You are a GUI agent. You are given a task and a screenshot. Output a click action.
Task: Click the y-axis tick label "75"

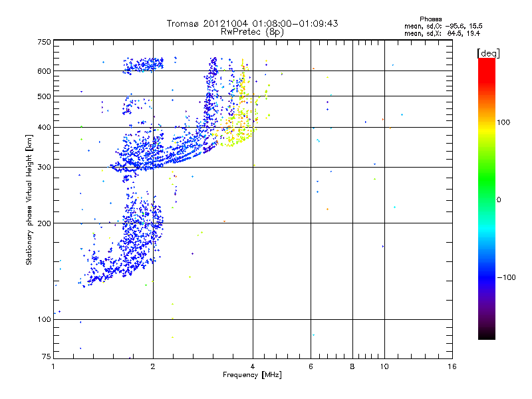tap(46, 356)
